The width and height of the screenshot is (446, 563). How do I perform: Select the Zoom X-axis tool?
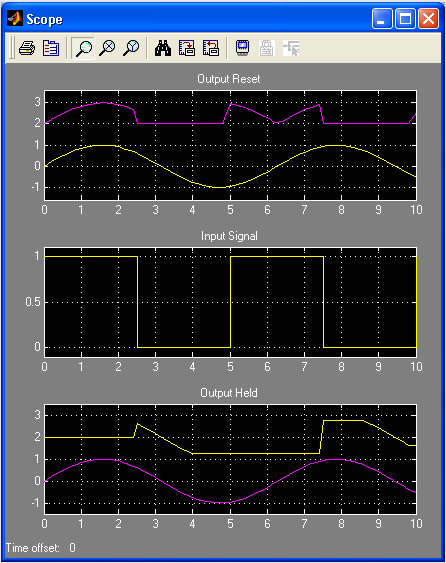pyautogui.click(x=107, y=48)
